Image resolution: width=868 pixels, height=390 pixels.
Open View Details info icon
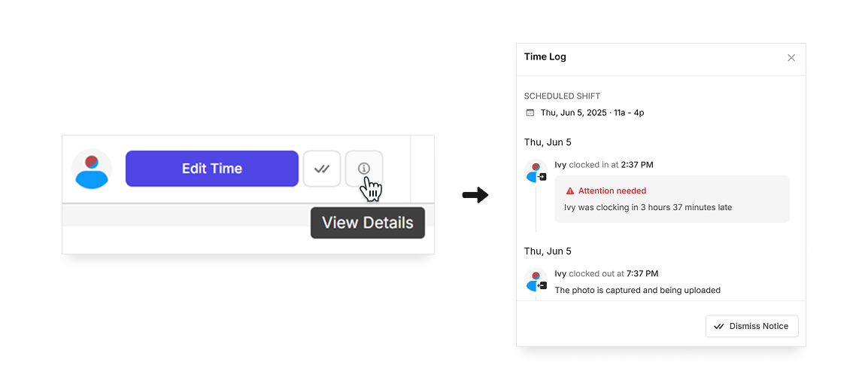click(x=364, y=169)
